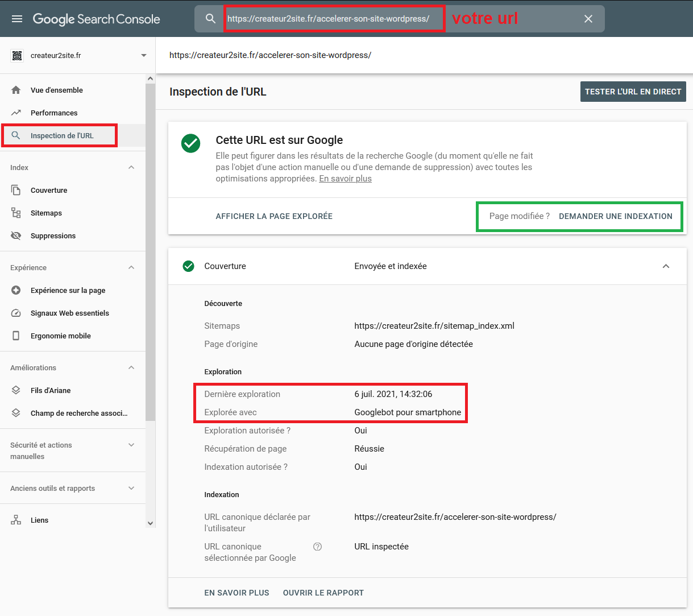Collapse the Index sidebar section
The width and height of the screenshot is (693, 616).
coord(131,167)
